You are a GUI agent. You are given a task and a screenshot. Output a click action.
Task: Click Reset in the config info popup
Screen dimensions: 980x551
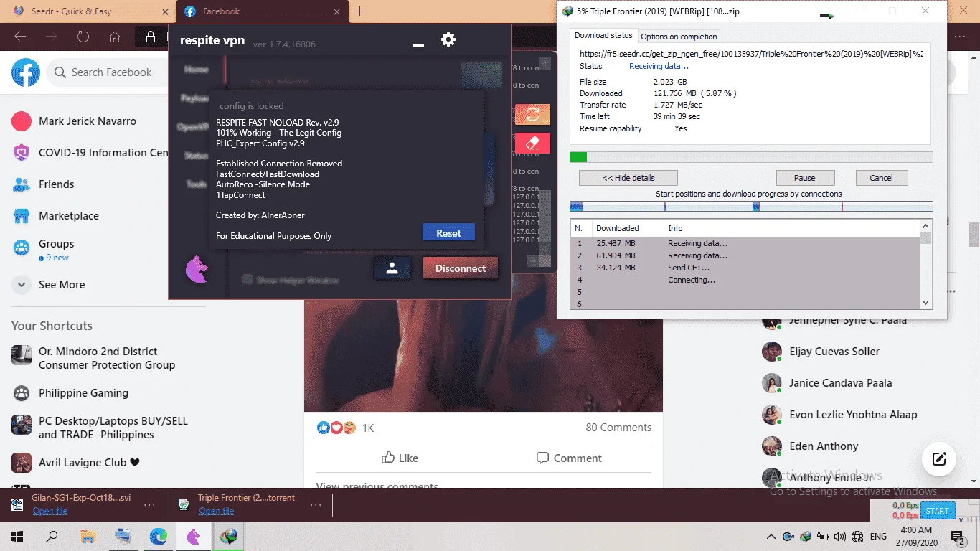click(x=448, y=233)
